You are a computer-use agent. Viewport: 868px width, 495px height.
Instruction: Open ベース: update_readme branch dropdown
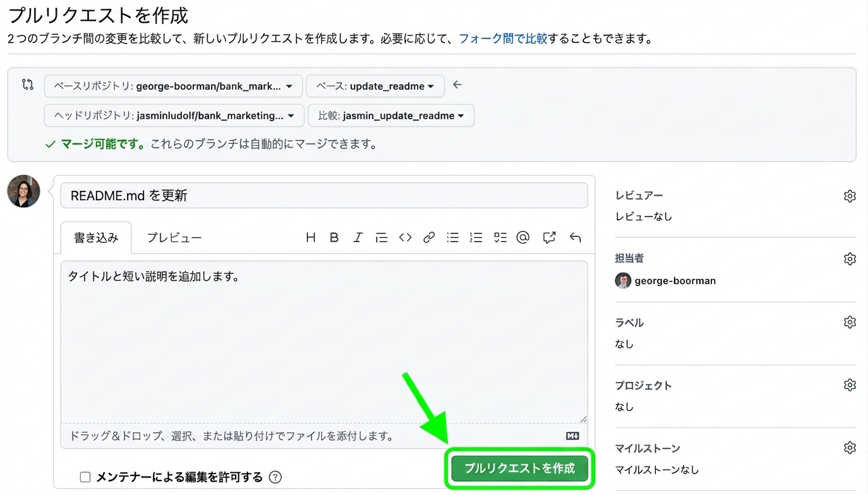[375, 86]
